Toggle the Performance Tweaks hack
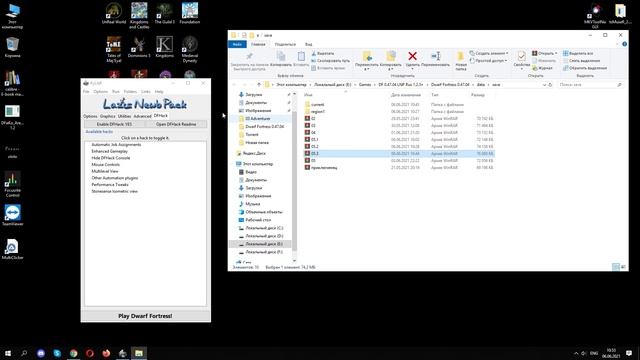The image size is (640, 360). tap(110, 184)
